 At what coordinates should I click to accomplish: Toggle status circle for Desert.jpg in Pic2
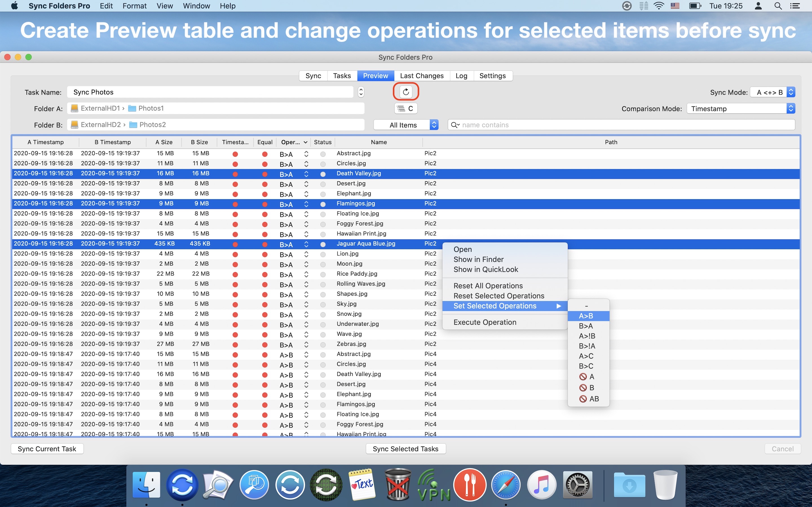(x=323, y=184)
